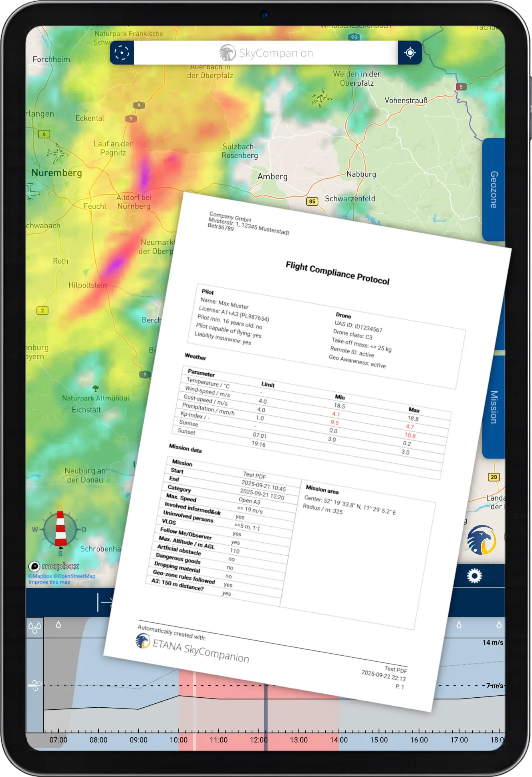
Task: Tap the raindrop marker near 07:00
Action: coord(58,625)
